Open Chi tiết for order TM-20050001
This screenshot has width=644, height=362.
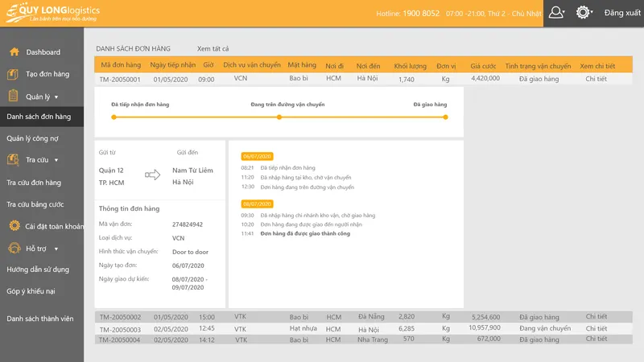[x=596, y=78]
